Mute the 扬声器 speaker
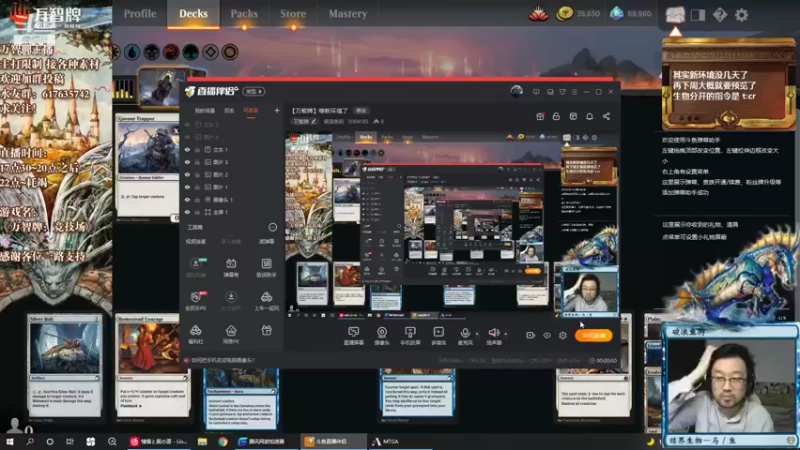 click(x=493, y=336)
